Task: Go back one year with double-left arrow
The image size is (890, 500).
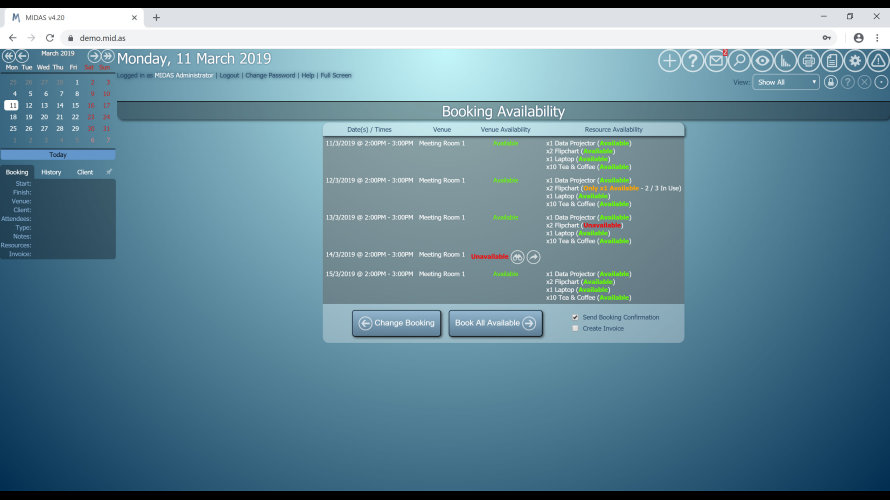Action: pos(9,56)
